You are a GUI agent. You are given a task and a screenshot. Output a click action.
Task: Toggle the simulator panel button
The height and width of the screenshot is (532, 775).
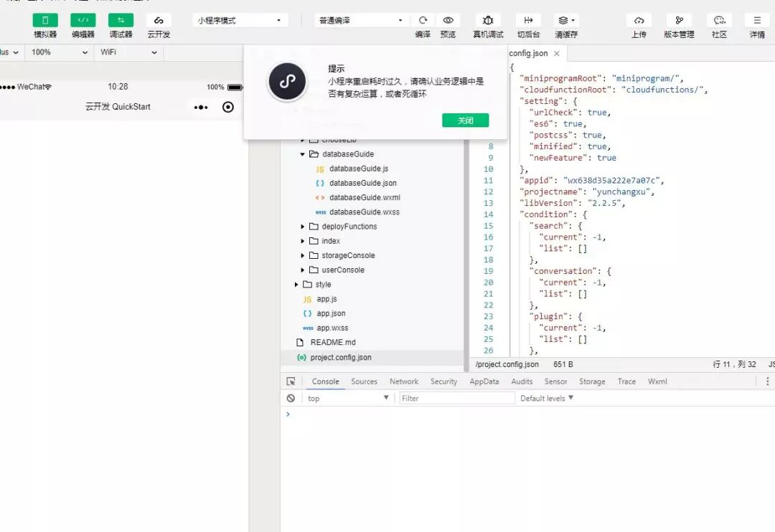(45, 20)
